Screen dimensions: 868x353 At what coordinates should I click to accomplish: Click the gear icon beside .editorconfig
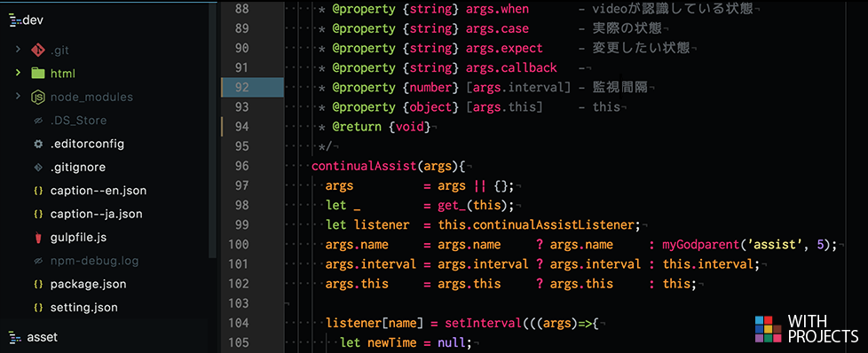(37, 144)
